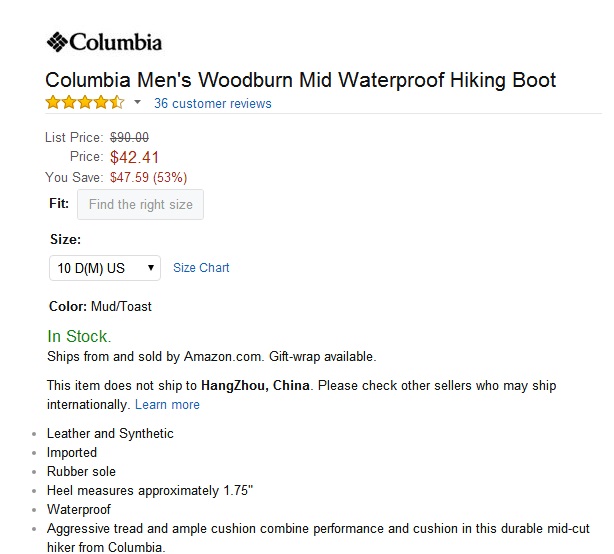This screenshot has width=614, height=554.
Task: Click the star rating icons
Action: tap(85, 103)
